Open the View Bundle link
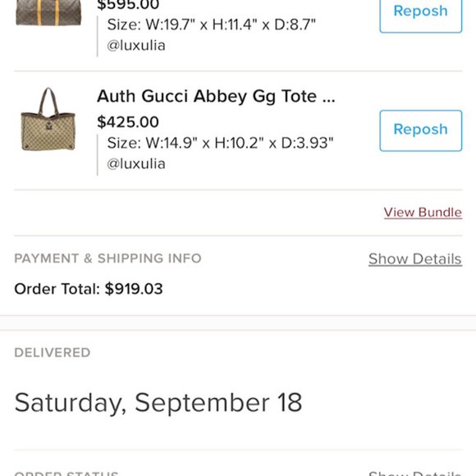Viewport: 476px width, 476px height. point(423,213)
